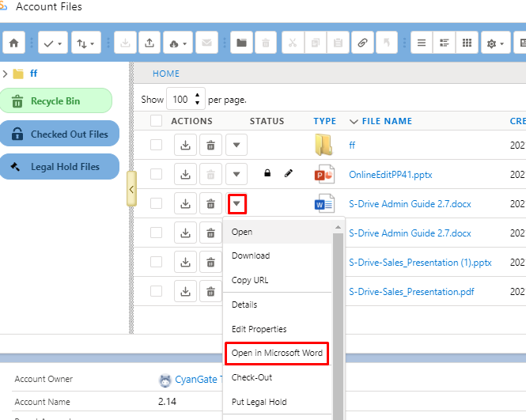Switch to list view icon

coord(422,43)
